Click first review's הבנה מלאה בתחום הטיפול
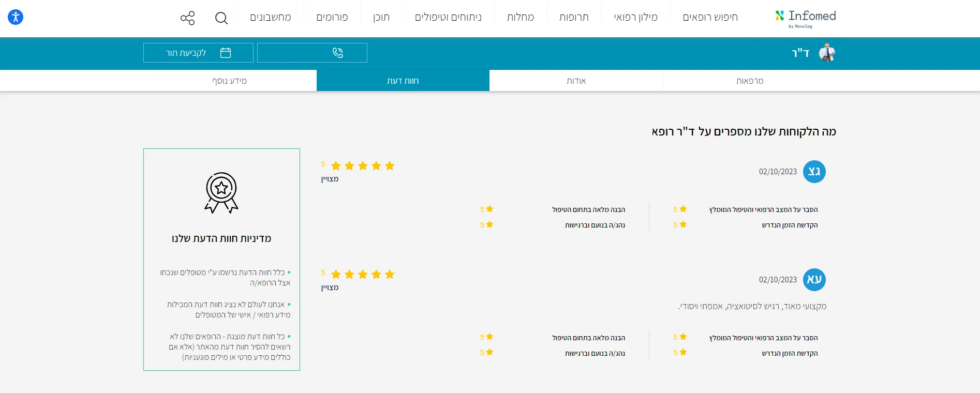Screen dimensions: 980x393 [589, 209]
